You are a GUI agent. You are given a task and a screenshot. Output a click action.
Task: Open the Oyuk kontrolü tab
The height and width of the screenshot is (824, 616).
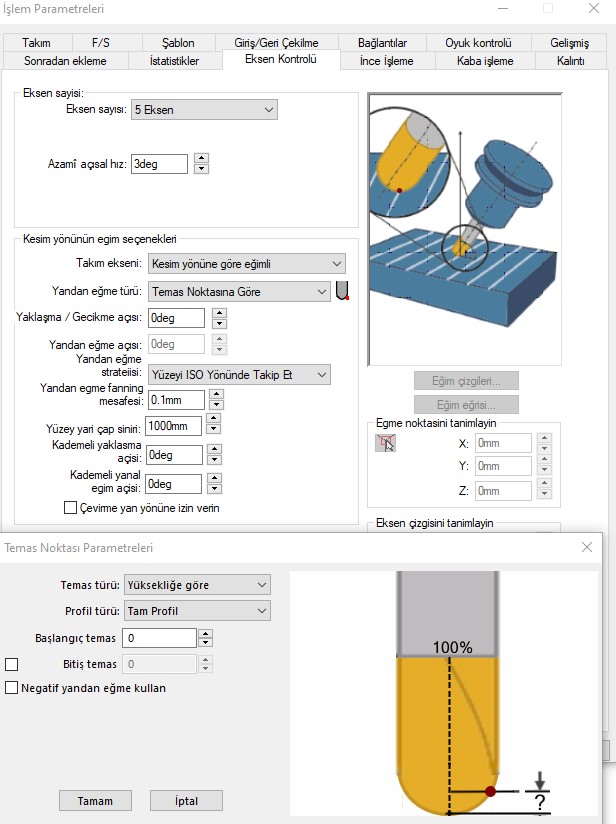(x=478, y=43)
